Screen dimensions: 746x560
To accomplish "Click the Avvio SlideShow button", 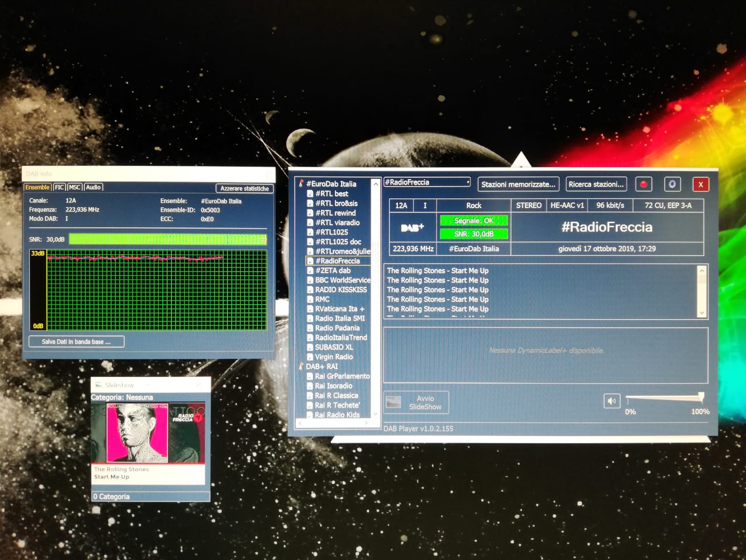I will point(416,402).
